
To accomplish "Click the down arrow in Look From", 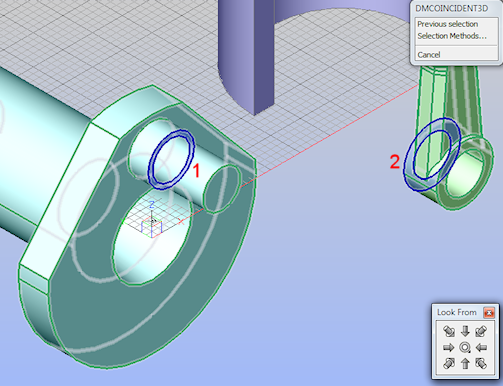I will 465,331.
